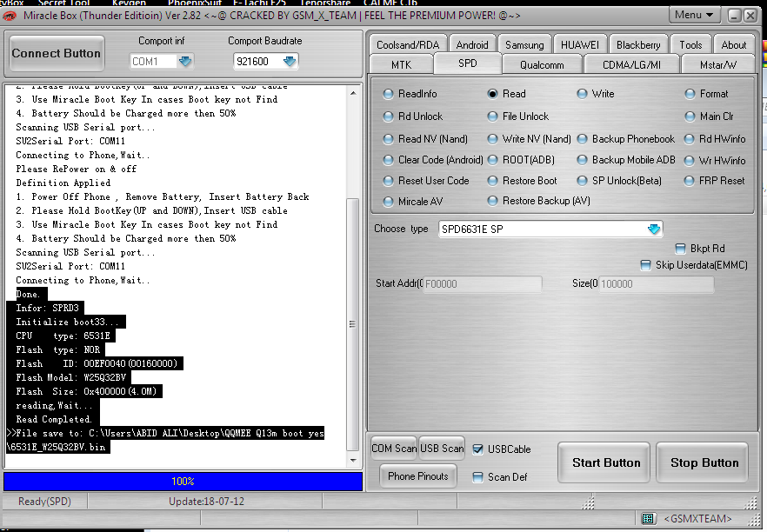Switch to the Blackberry tab
Viewport: 767px width, 532px height.
pyautogui.click(x=638, y=44)
